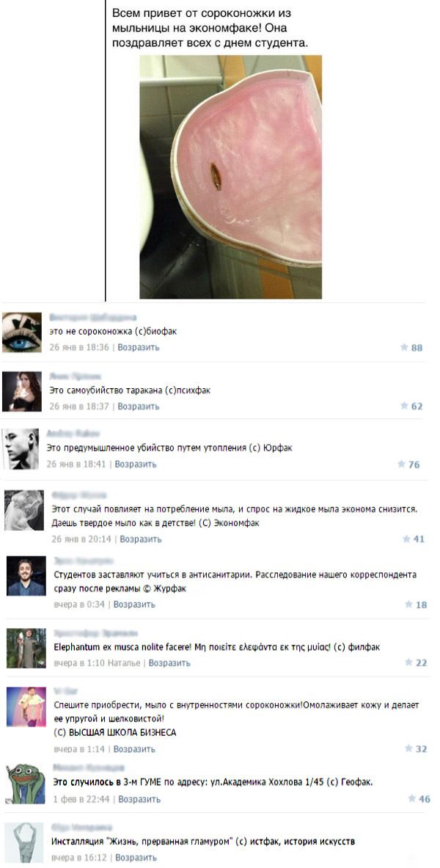Screen dimensions: 440x868
Task: Like the ВЫСШАЯ ШКОЛА БИЗНЕСА comment with 32 likes
Action: tap(416, 749)
